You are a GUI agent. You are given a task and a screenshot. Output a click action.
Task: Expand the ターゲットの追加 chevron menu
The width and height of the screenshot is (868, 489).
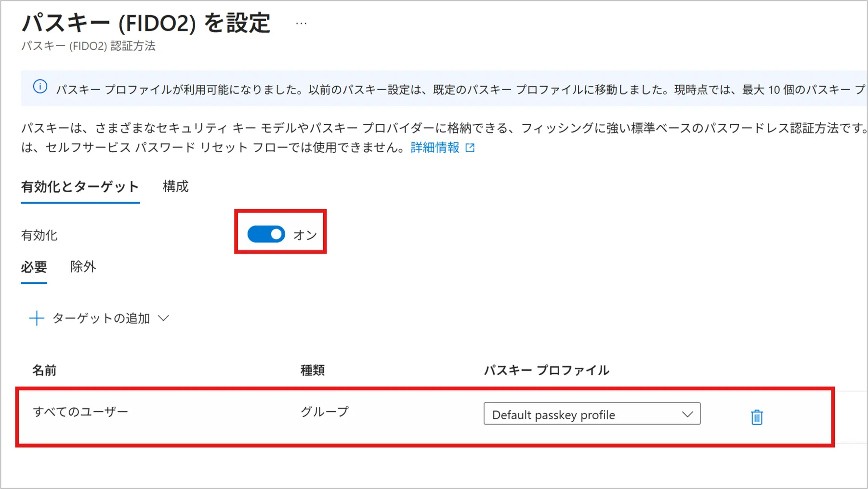point(164,318)
